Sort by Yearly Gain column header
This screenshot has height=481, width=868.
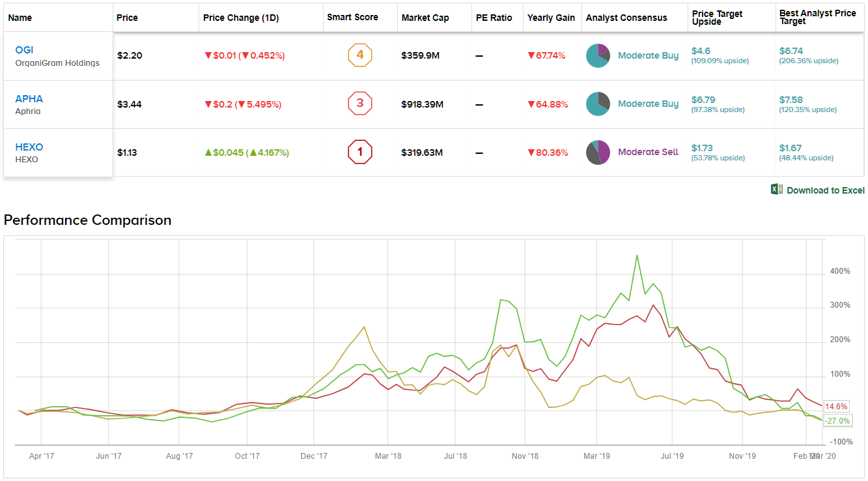coord(551,18)
